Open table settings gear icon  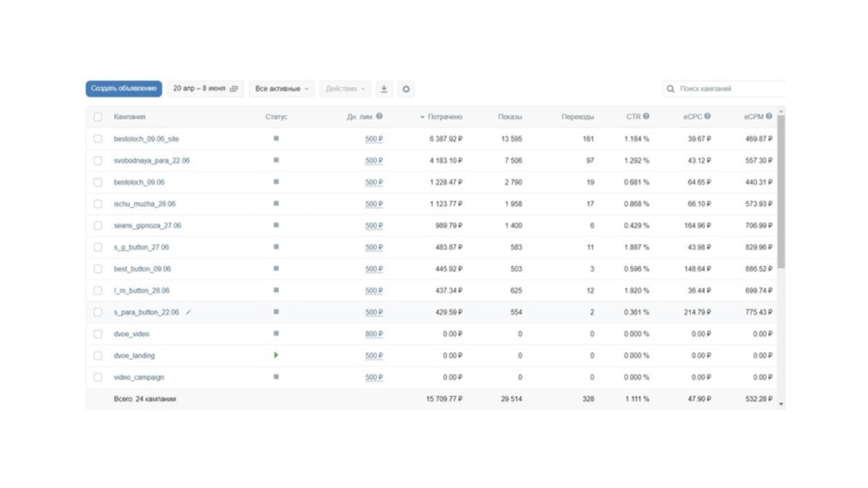[406, 89]
